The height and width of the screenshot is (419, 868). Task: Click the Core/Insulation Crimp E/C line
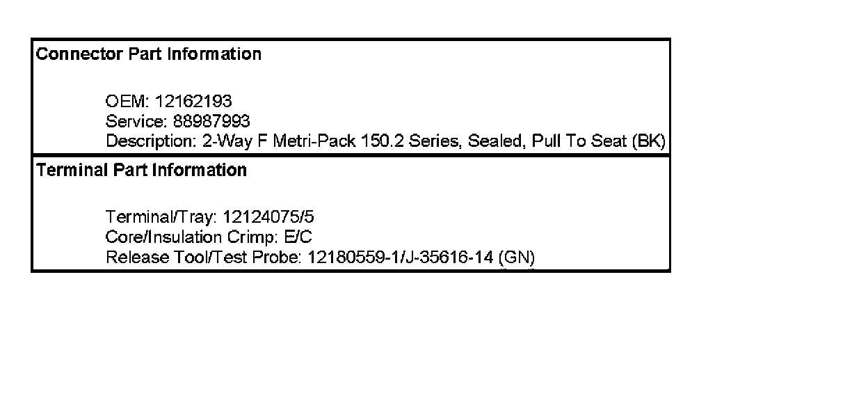[x=209, y=237]
